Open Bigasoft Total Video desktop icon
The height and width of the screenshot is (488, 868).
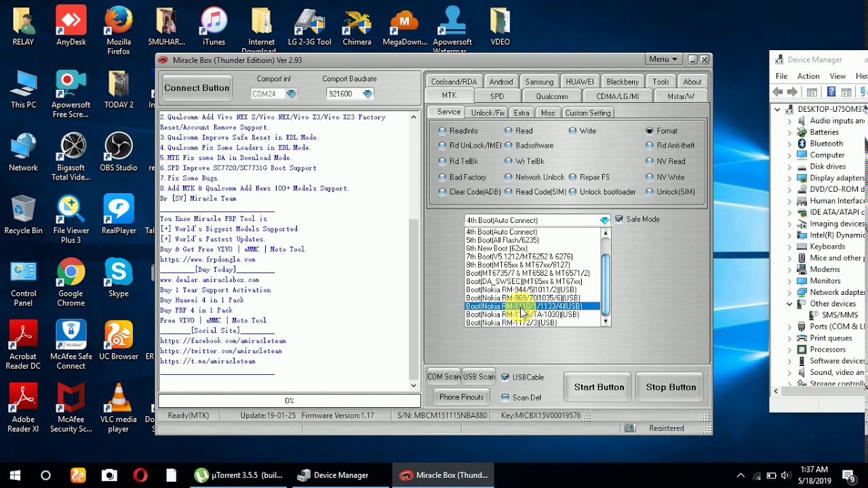click(71, 157)
